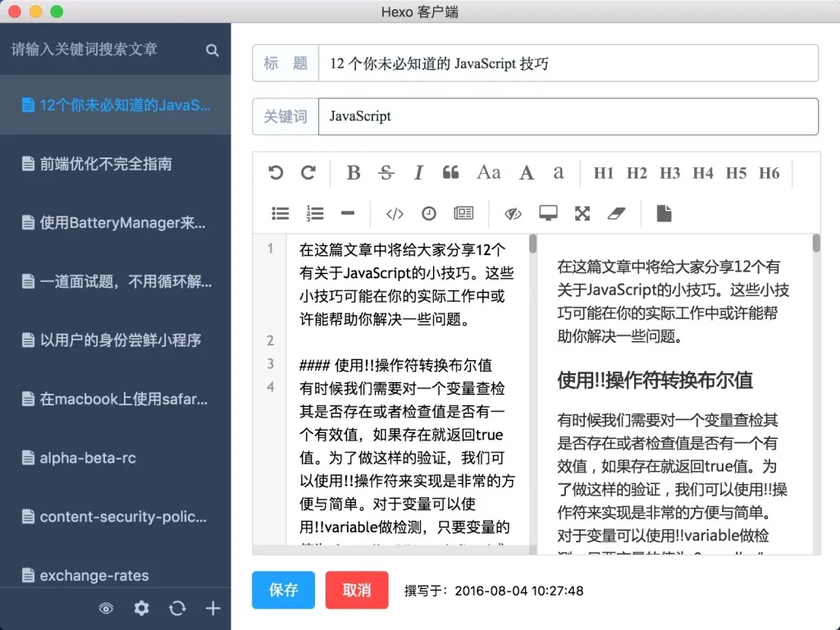Undo the last edit in the editor

coord(276,172)
